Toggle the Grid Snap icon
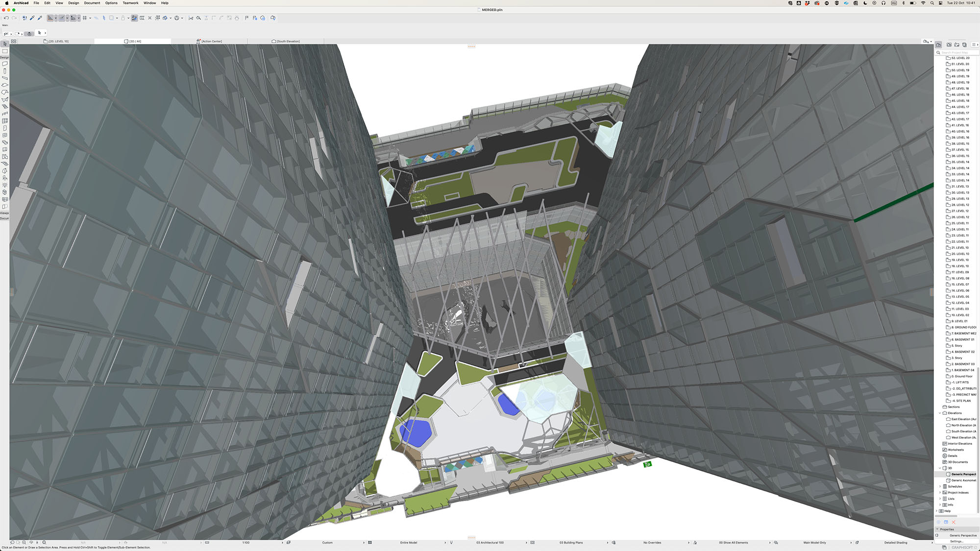Screen dimensions: 980x551 (85, 18)
